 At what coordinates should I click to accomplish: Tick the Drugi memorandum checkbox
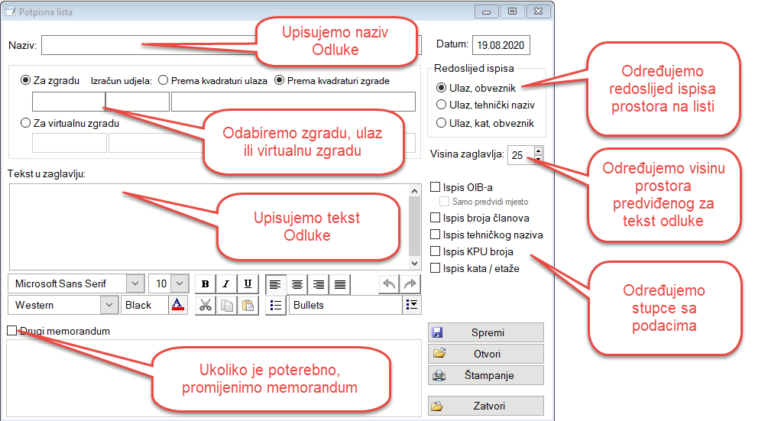click(12, 331)
